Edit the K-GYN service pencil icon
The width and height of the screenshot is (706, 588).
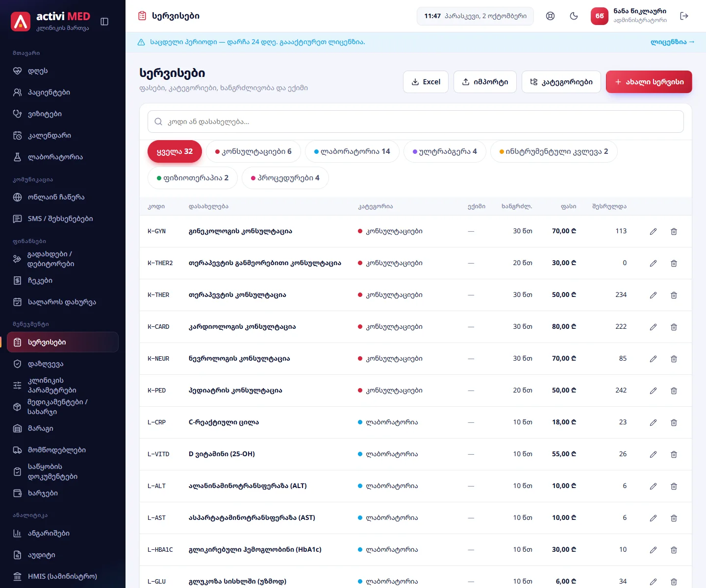click(653, 231)
